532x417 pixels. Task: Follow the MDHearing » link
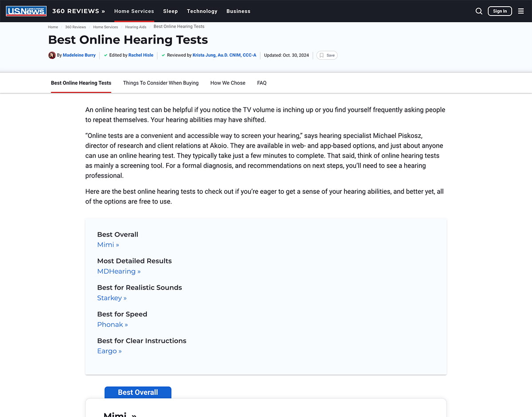(119, 271)
